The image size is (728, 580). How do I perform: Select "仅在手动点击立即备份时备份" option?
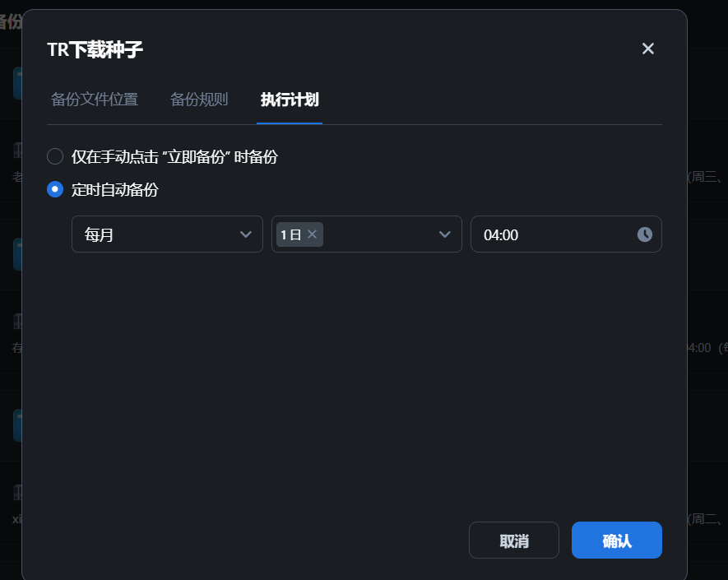point(54,155)
